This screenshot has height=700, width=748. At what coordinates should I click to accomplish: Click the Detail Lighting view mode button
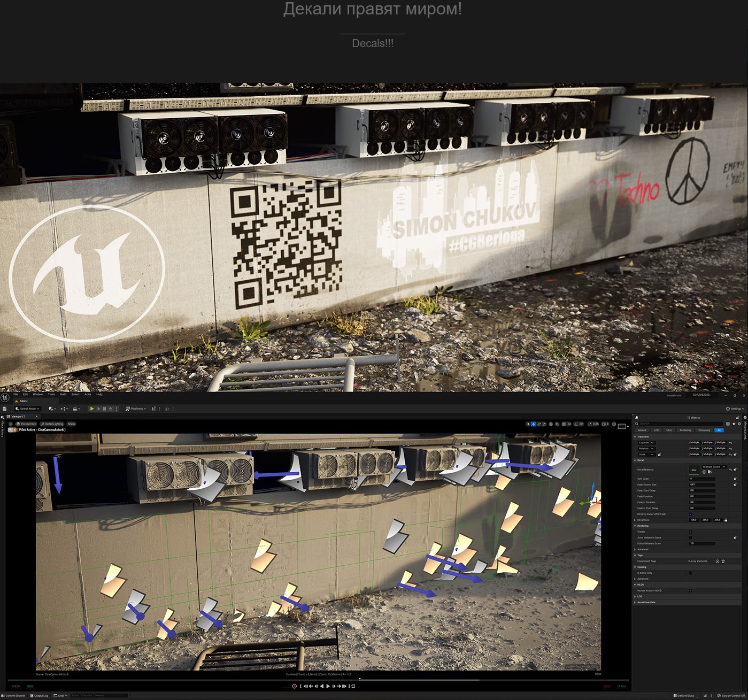click(52, 424)
